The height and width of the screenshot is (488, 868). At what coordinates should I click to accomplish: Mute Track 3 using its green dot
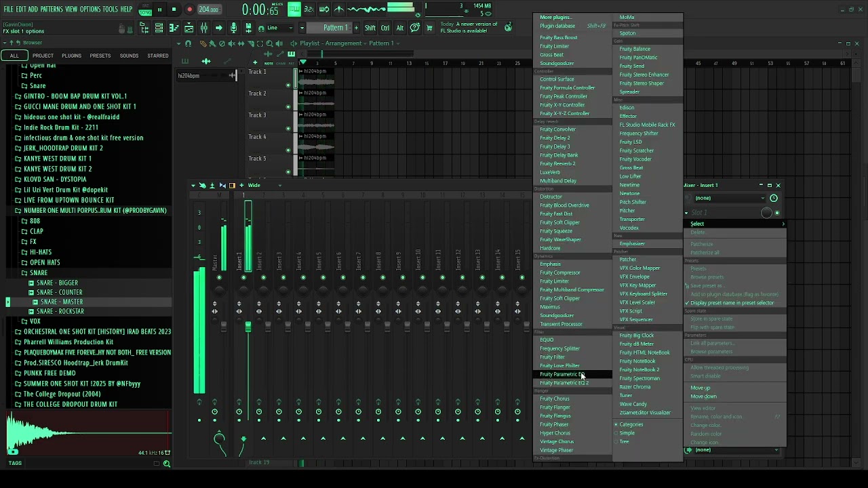point(288,129)
